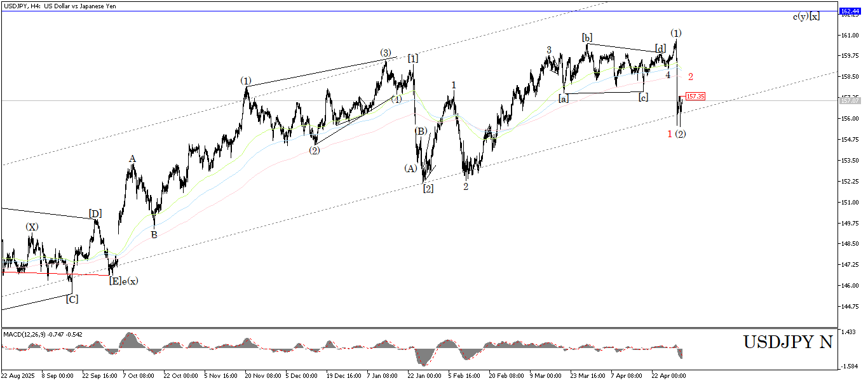Click the 153.50 price axis value

point(849,161)
